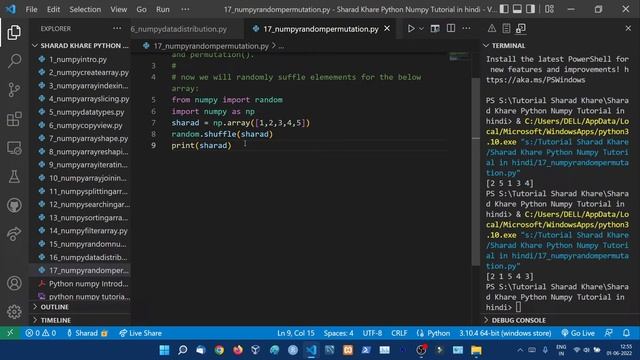Open file 1_numpyintro.py
The width and height of the screenshot is (640, 360).
tap(80, 59)
